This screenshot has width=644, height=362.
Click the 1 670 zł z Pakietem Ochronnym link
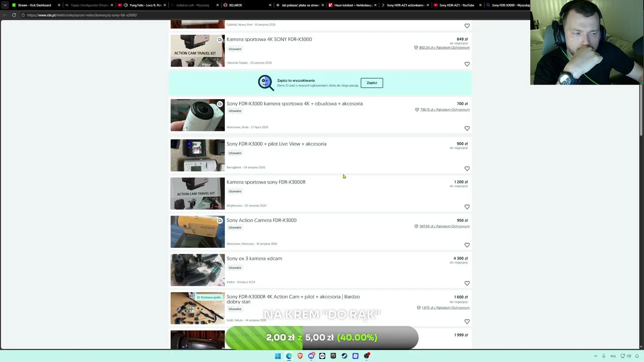point(445,308)
